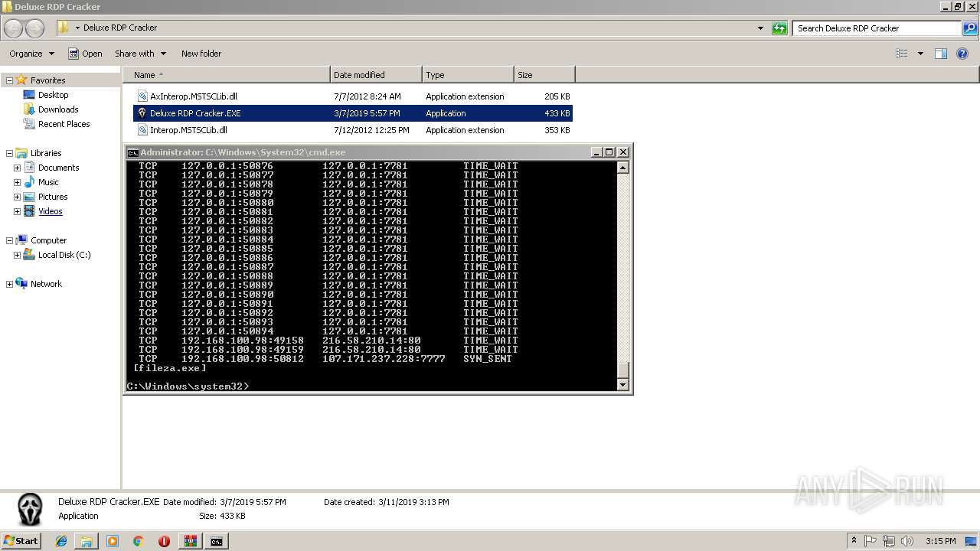Select Local Disk (C:)
Viewport: 980px width, 551px height.
[x=64, y=255]
